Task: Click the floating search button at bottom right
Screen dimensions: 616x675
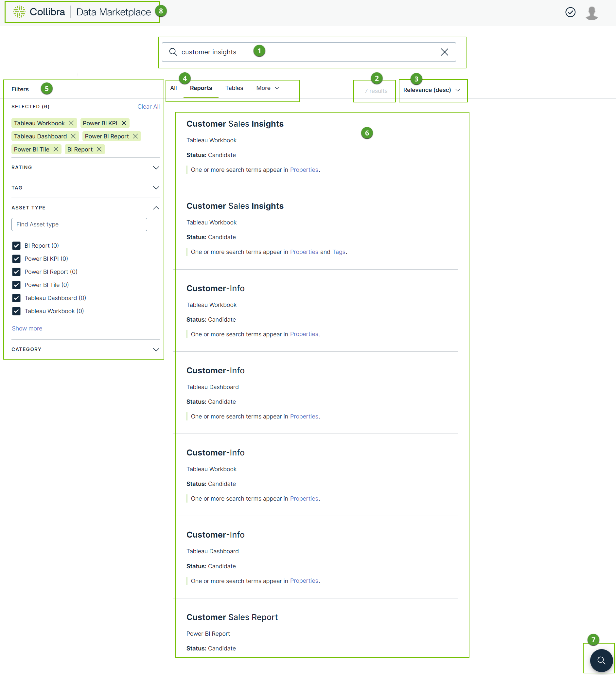Action: (601, 660)
